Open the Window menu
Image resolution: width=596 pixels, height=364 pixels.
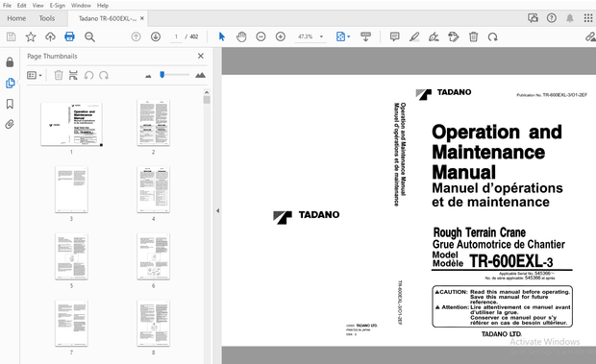point(81,6)
